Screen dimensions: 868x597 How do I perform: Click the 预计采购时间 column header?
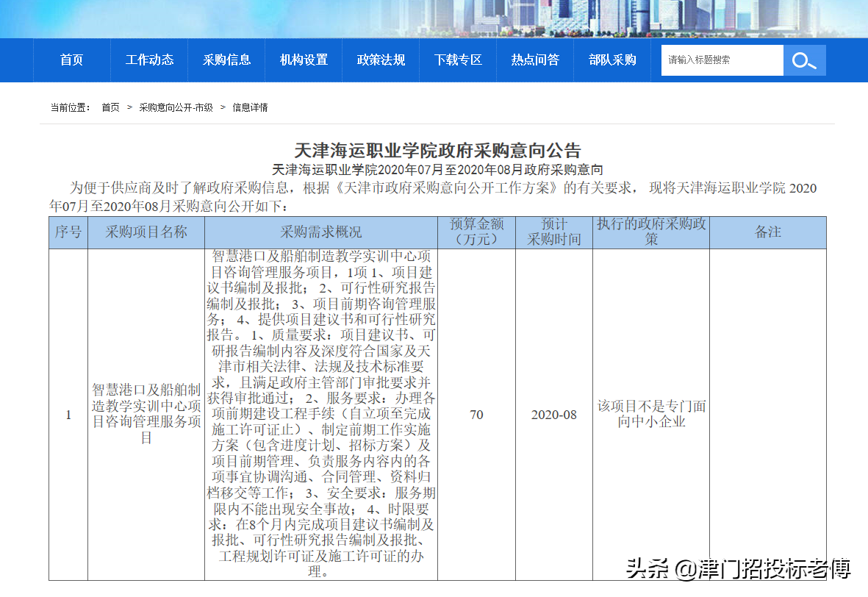tap(552, 231)
